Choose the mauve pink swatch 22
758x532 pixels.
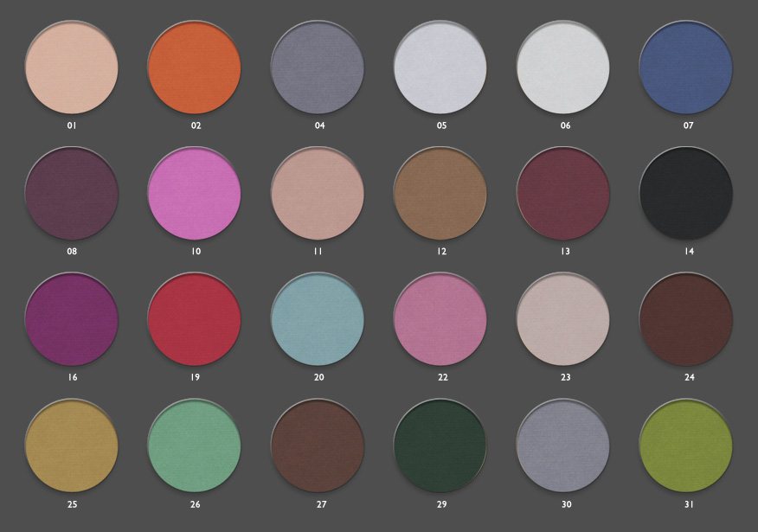pos(440,320)
